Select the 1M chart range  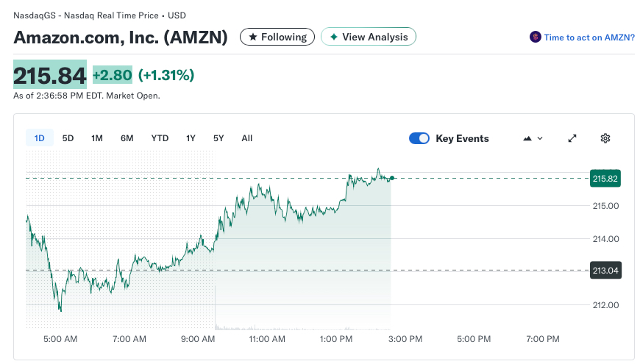point(97,138)
